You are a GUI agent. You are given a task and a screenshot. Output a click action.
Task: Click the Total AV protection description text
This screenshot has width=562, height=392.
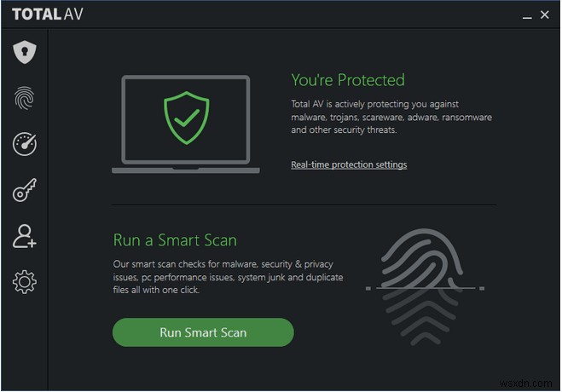(391, 117)
